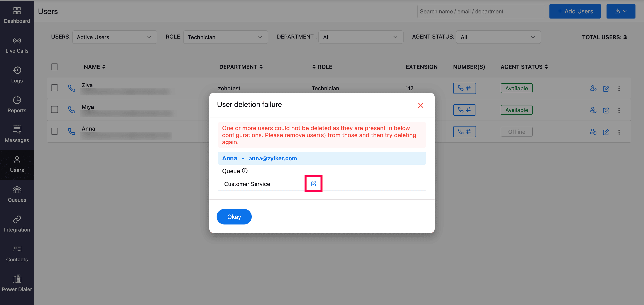Open the download export dropdown button
Image resolution: width=644 pixels, height=305 pixels.
[x=621, y=11]
